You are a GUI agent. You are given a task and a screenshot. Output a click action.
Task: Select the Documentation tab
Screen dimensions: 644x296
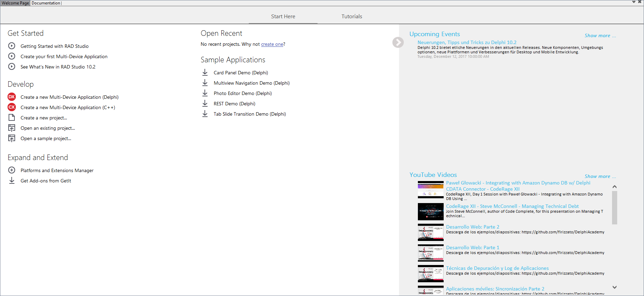pyautogui.click(x=46, y=3)
